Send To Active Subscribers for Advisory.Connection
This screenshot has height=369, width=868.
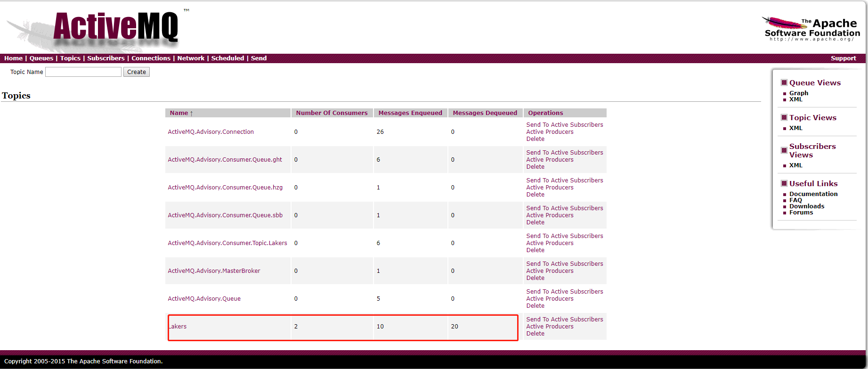click(x=565, y=125)
